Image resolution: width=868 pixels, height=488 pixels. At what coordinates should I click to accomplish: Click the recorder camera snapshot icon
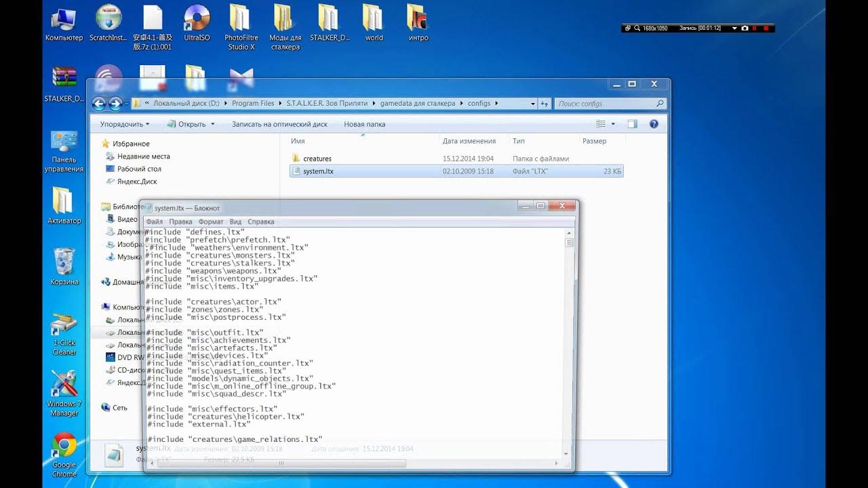(745, 28)
